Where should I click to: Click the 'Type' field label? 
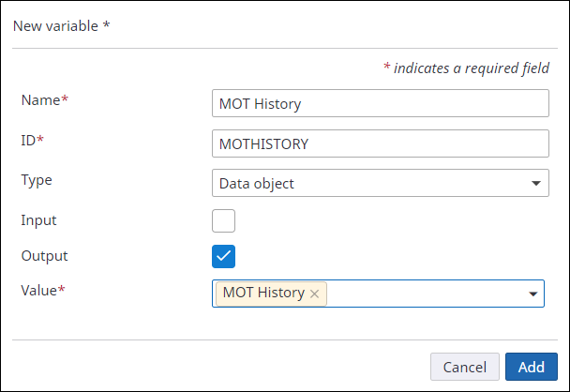(37, 180)
